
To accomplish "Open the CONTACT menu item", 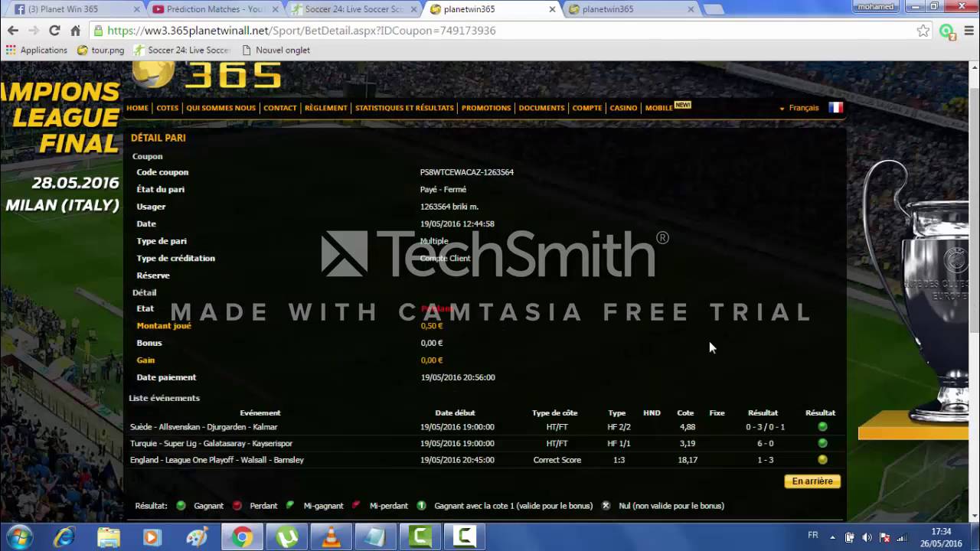I will [280, 108].
